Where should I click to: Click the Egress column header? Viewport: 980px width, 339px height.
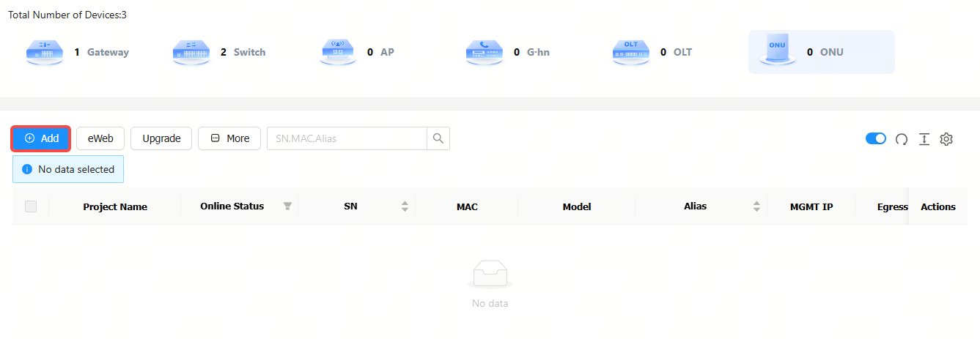[x=892, y=207]
